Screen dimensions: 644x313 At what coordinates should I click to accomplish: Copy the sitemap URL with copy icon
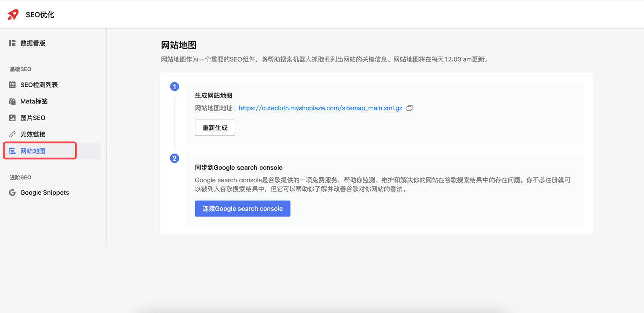click(409, 108)
